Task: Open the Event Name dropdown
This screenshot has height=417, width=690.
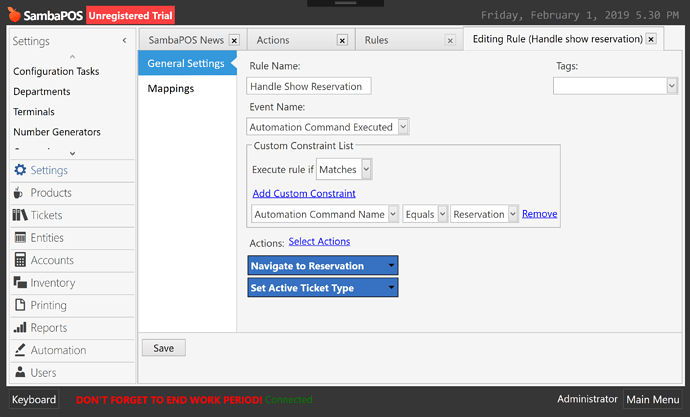Action: (403, 127)
